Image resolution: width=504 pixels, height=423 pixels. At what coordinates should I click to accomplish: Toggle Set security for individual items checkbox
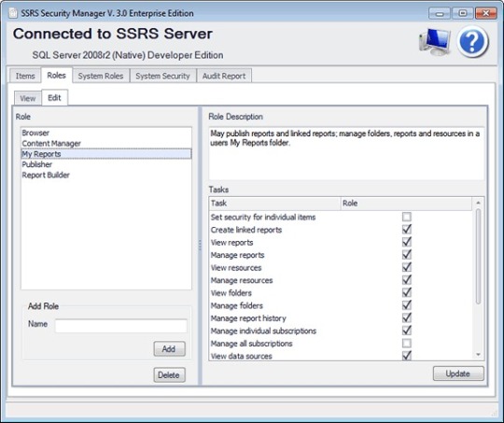coord(407,217)
